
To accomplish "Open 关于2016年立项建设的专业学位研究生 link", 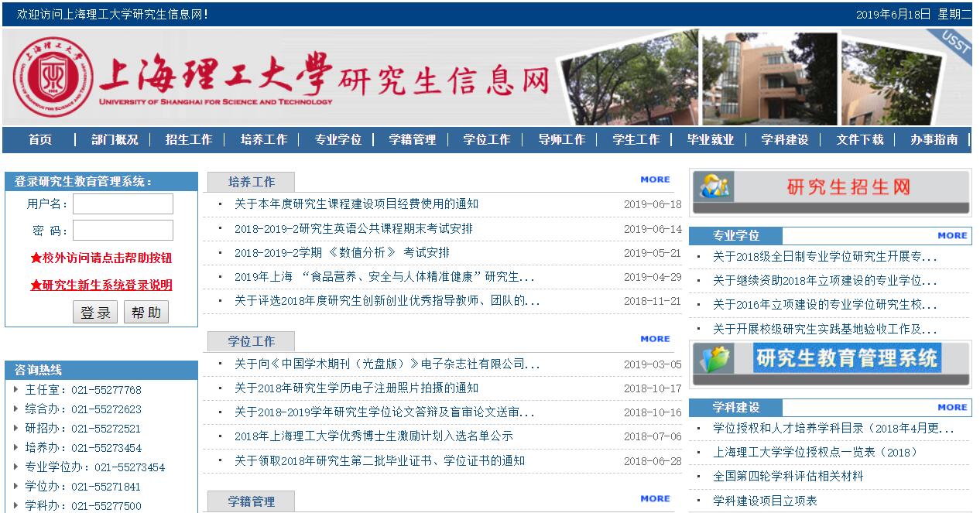I will pos(825,306).
